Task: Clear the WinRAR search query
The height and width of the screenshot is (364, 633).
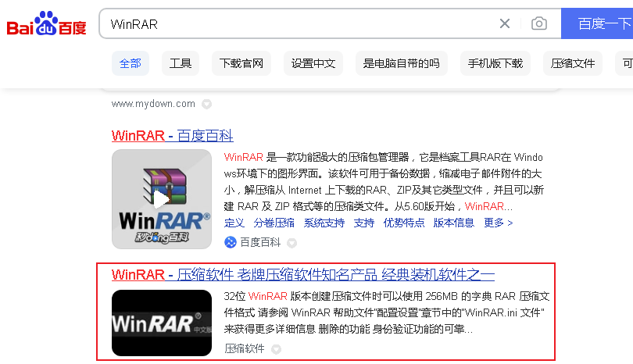Action: coord(505,23)
